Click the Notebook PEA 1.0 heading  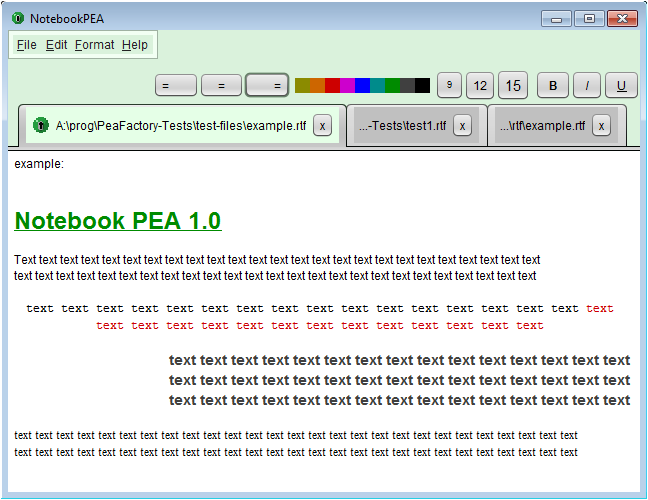(118, 221)
